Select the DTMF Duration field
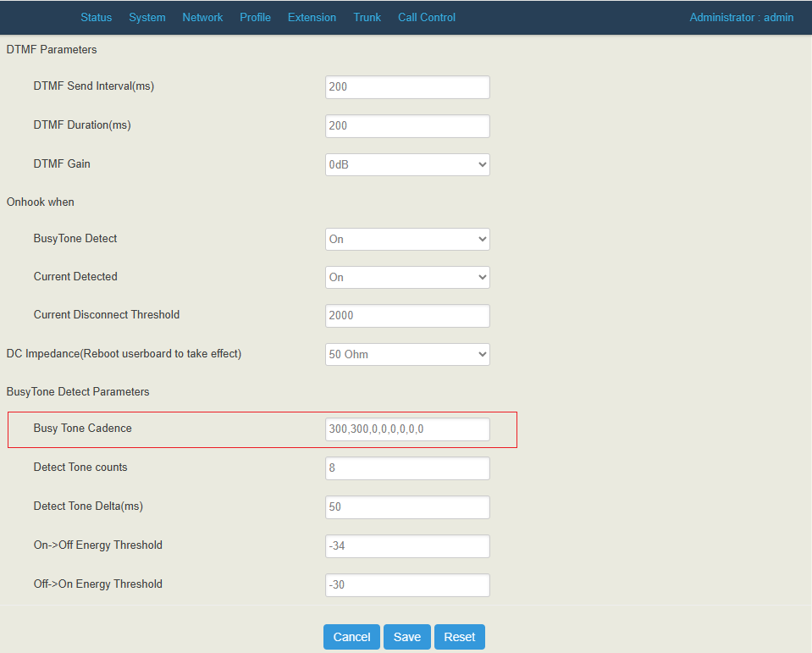The height and width of the screenshot is (653, 812). click(407, 125)
